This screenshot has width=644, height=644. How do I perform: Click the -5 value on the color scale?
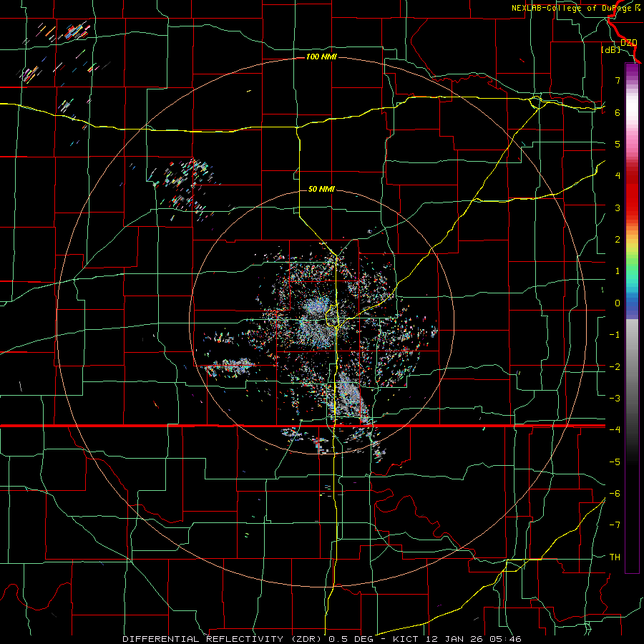615,462
